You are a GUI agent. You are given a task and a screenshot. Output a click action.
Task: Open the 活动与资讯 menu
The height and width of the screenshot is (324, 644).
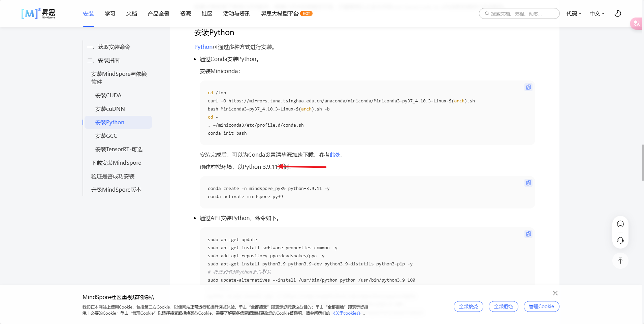tap(237, 13)
